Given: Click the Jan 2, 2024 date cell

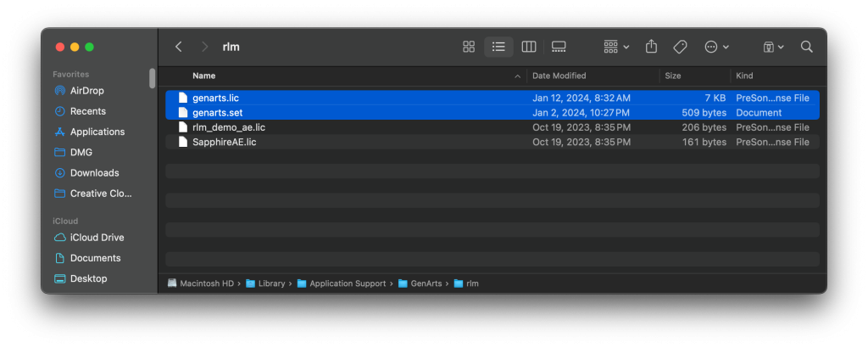Looking at the screenshot, I should tap(580, 113).
